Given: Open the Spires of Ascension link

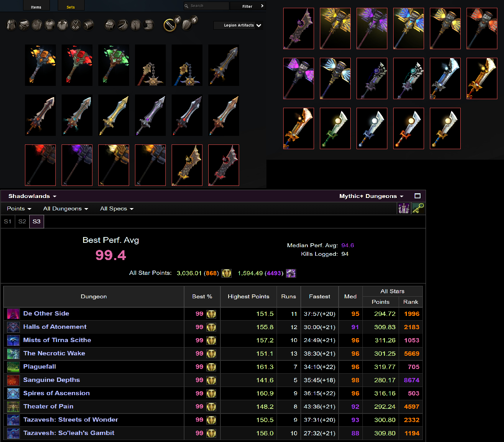Looking at the screenshot, I should (57, 393).
